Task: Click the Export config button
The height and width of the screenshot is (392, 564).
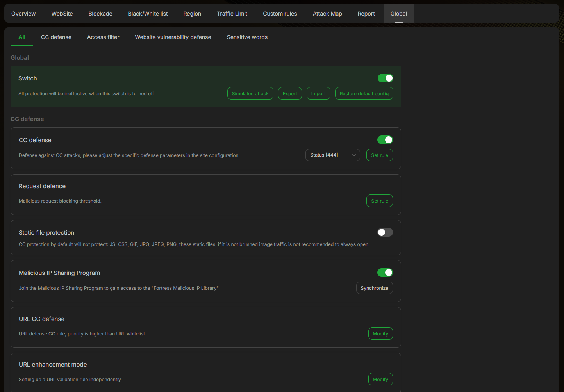Action: 290,94
